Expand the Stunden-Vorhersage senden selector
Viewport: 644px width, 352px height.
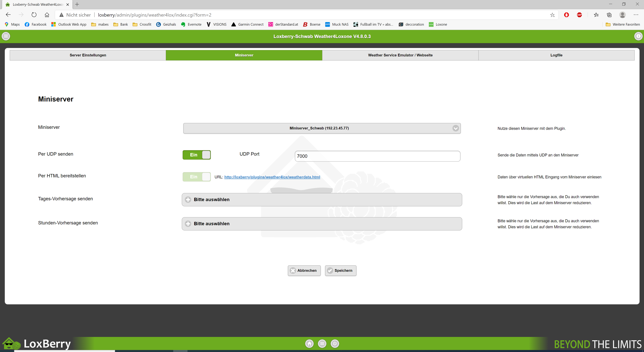click(322, 224)
